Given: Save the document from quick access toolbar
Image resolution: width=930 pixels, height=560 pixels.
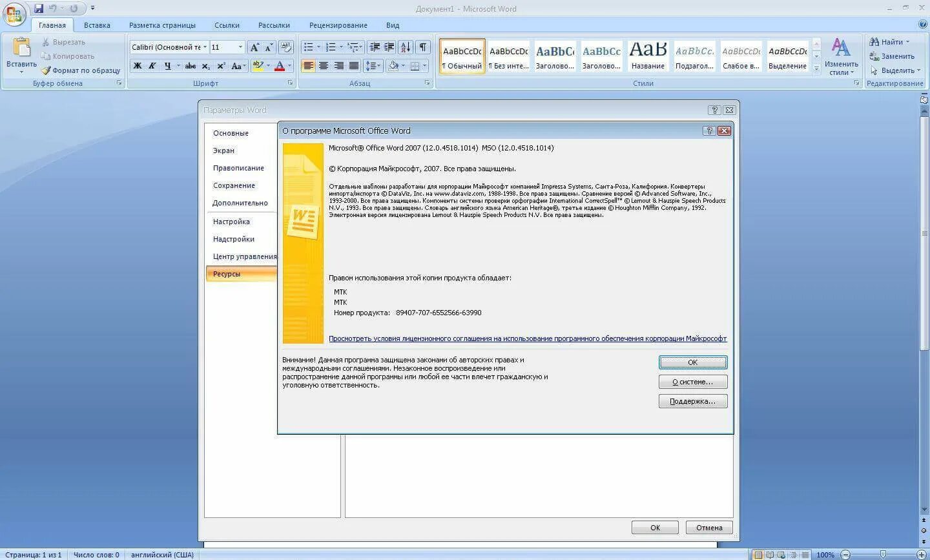Looking at the screenshot, I should point(39,8).
